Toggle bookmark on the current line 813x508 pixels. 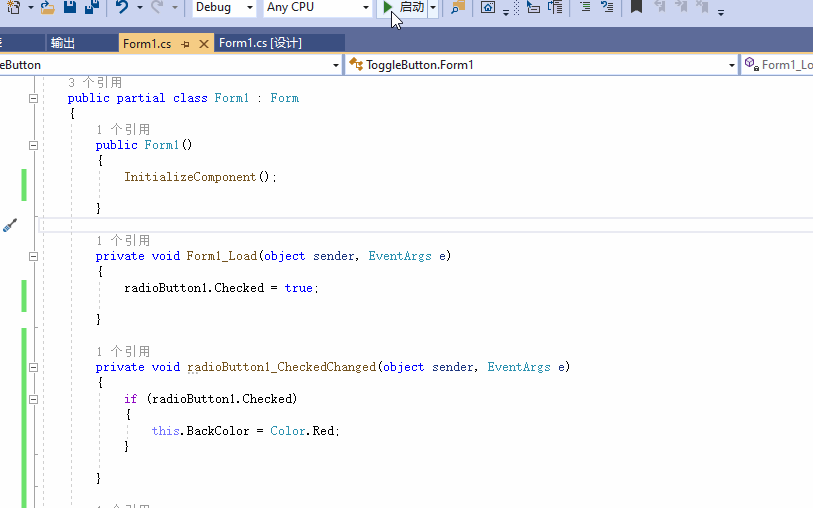pyautogui.click(x=636, y=7)
